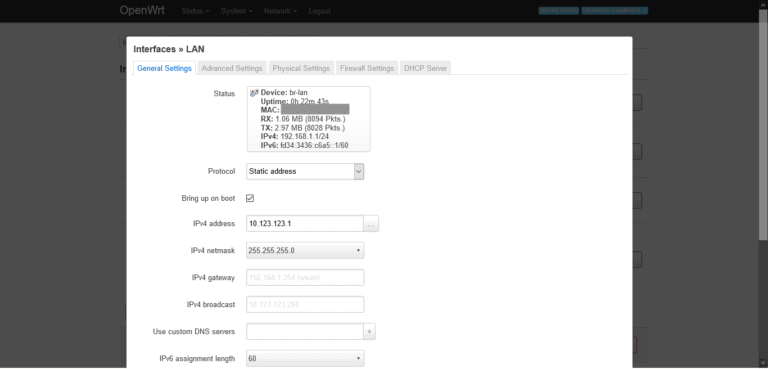Switch to Advanced Settings tab
The width and height of the screenshot is (768, 369).
[x=232, y=68]
